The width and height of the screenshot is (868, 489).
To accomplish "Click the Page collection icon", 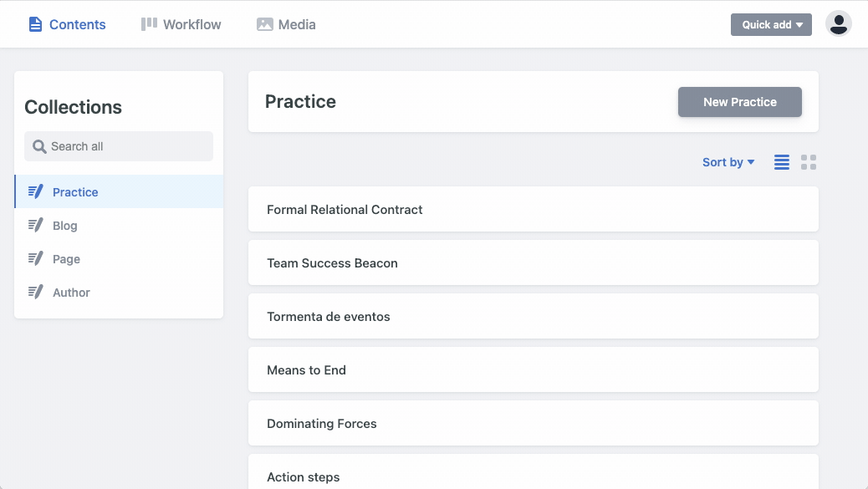I will pyautogui.click(x=36, y=258).
